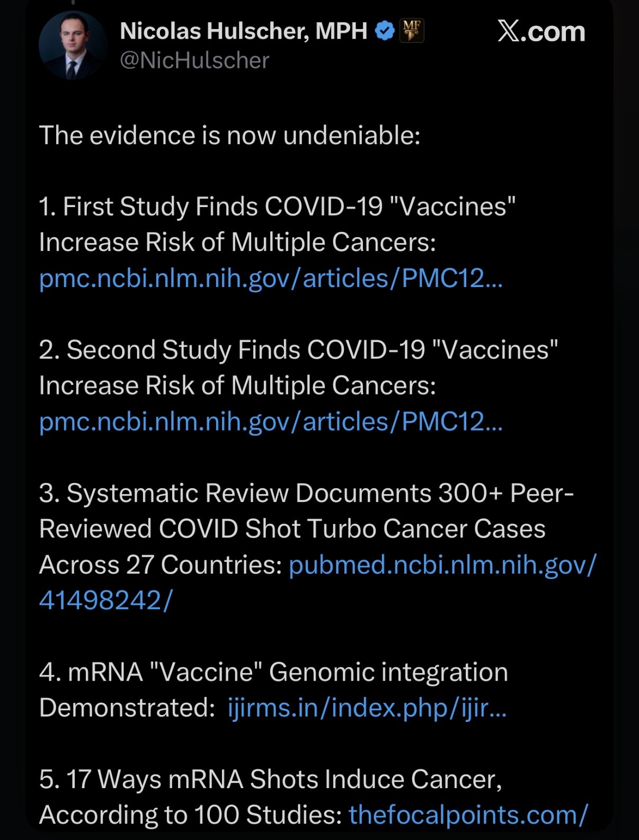The width and height of the screenshot is (639, 840).
Task: Click "Reviewed COVID Shot Turbo Cancer Cases" text
Action: point(292,529)
